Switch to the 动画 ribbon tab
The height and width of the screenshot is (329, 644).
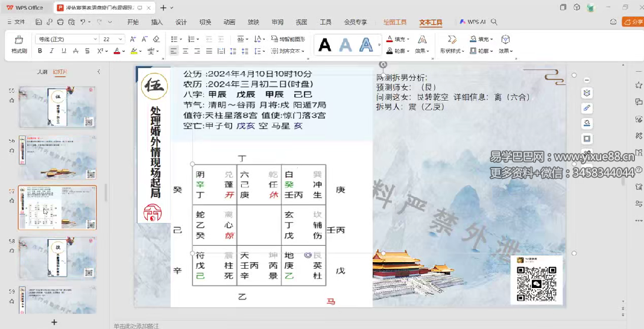tap(229, 22)
